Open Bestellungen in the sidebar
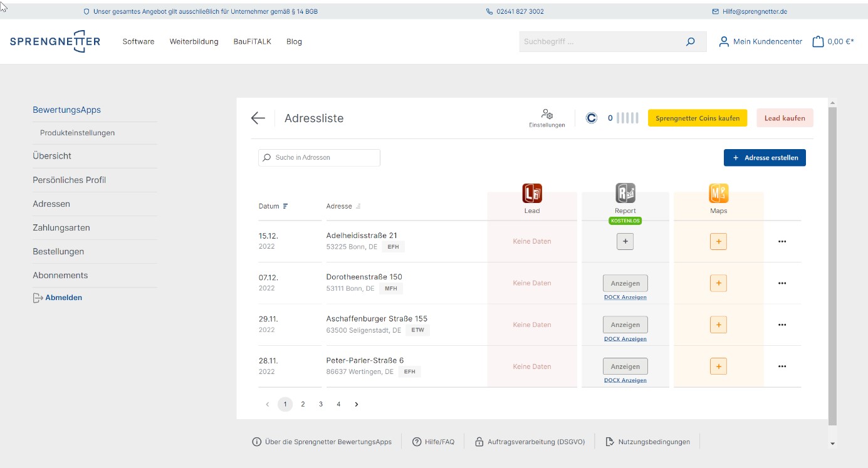Screen dimensions: 868x468 58,251
